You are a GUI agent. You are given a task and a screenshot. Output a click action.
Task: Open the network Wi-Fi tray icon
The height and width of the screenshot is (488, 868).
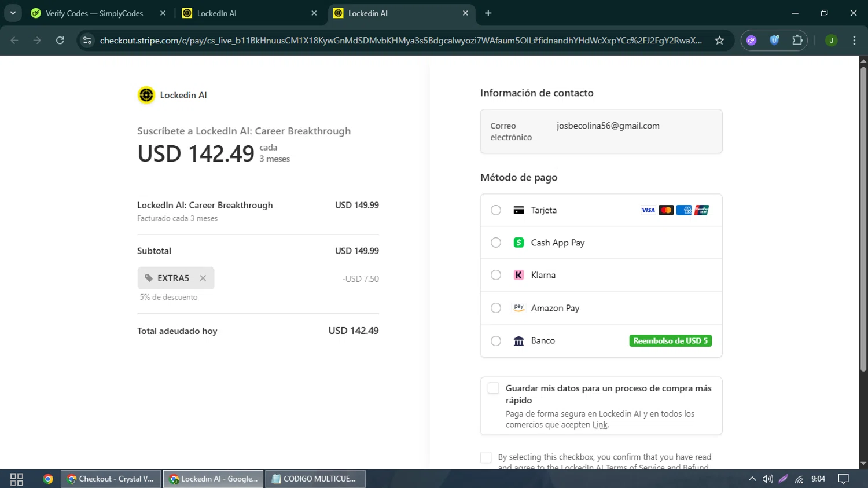coord(799,479)
